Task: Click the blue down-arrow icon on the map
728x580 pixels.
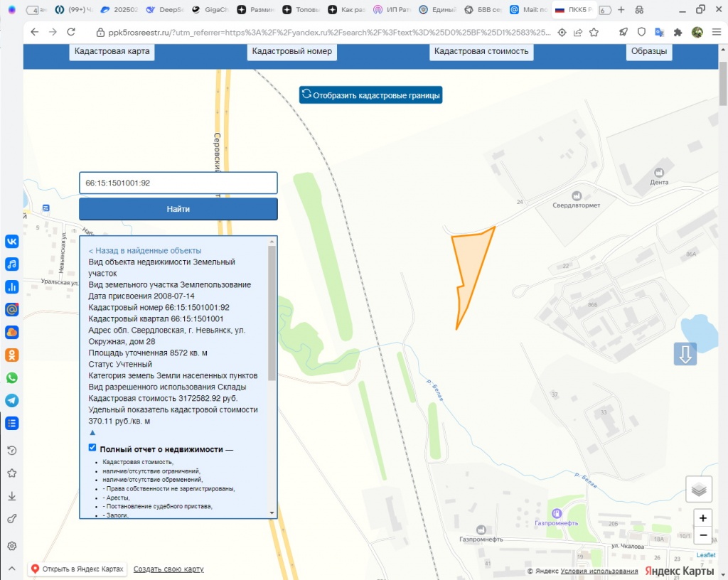Action: [x=685, y=354]
